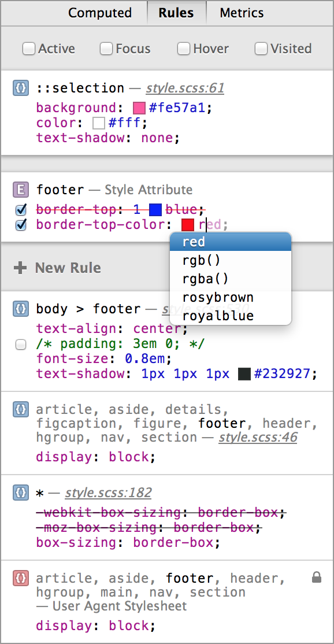The width and height of the screenshot is (334, 644).
Task: Enable the Visited pseudo-class checkbox
Action: (x=261, y=49)
